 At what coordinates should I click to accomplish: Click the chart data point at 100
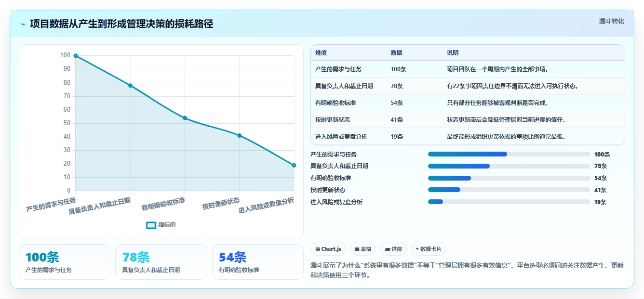[76, 56]
